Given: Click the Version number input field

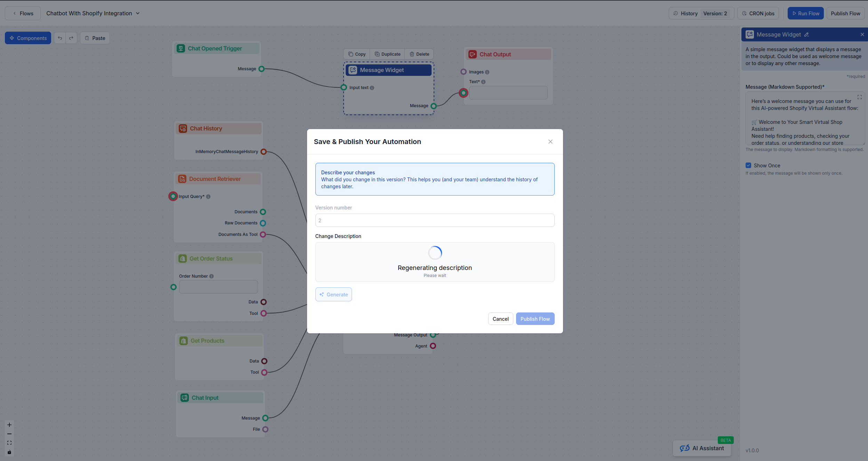Looking at the screenshot, I should pos(434,220).
